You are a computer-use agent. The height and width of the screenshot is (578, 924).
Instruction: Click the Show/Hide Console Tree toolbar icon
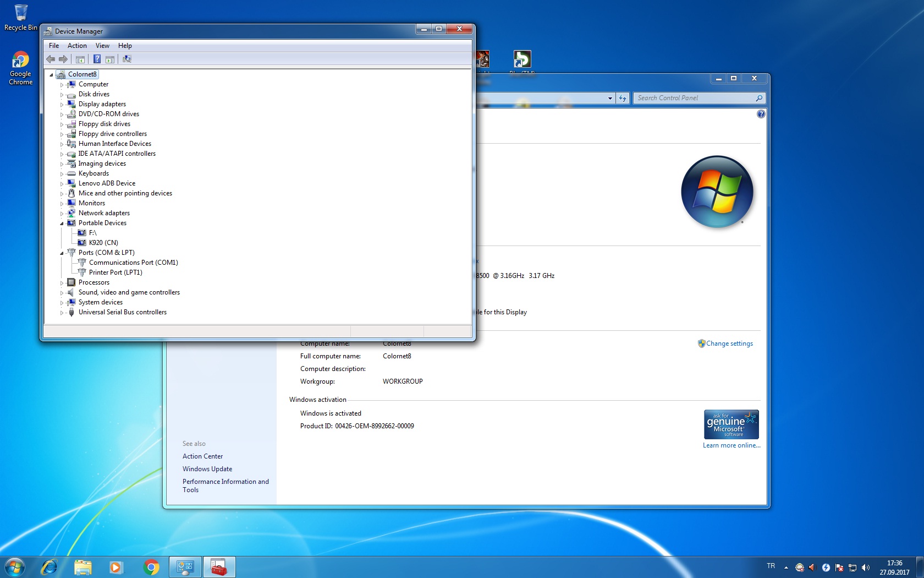click(x=80, y=59)
